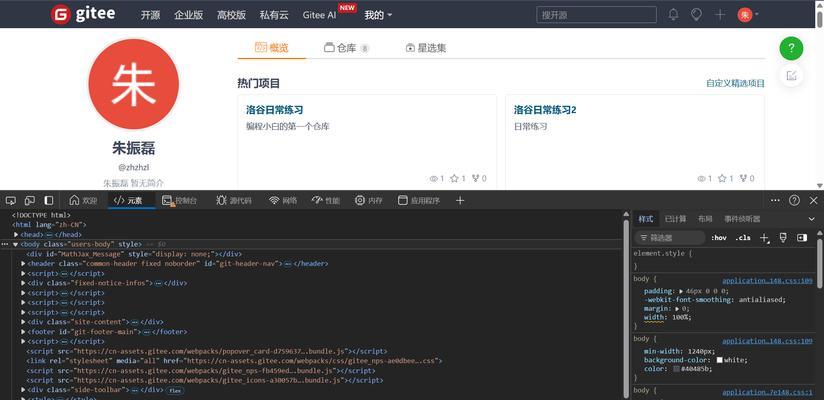Click the Gitee logo in header
The width and height of the screenshot is (824, 400).
point(83,14)
